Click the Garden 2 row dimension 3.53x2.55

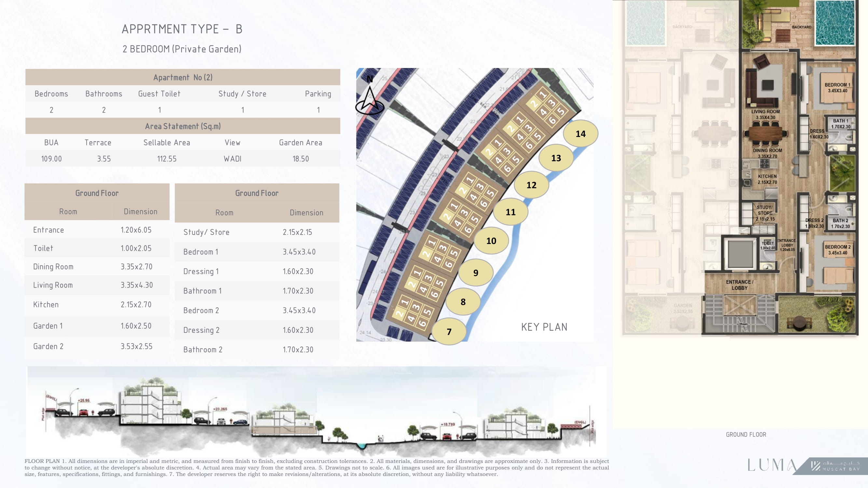(136, 346)
